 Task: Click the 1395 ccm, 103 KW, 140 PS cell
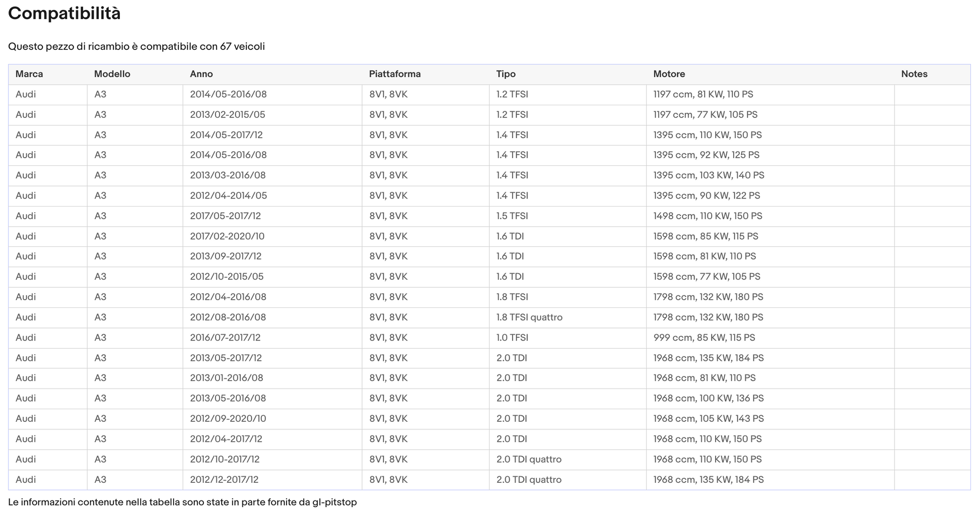pyautogui.click(x=708, y=175)
